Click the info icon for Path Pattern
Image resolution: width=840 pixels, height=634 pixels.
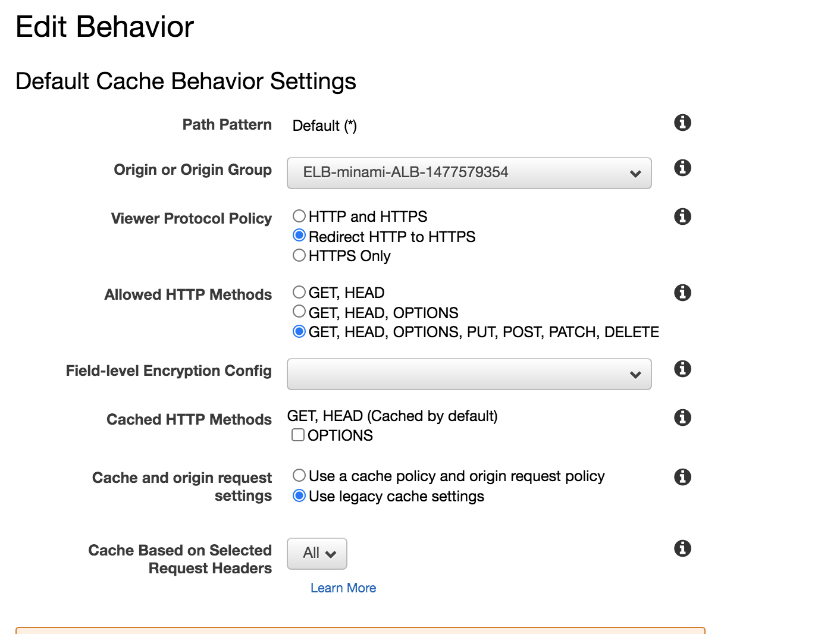pyautogui.click(x=682, y=123)
